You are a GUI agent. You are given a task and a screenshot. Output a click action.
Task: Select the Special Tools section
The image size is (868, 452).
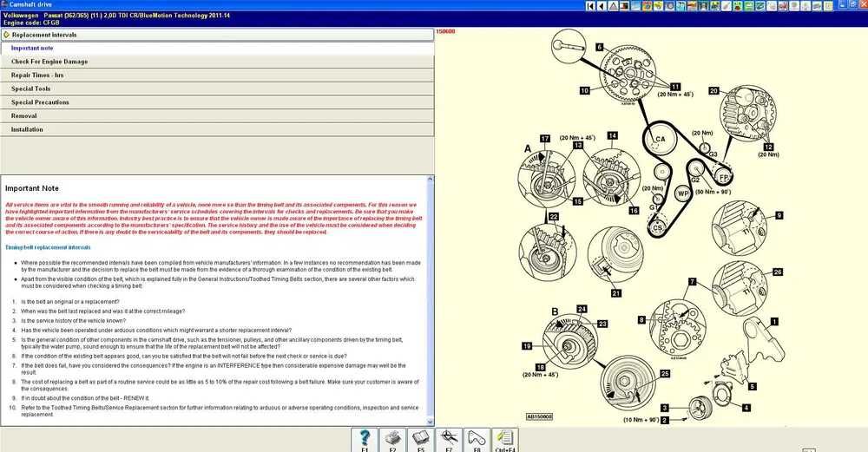coord(217,88)
